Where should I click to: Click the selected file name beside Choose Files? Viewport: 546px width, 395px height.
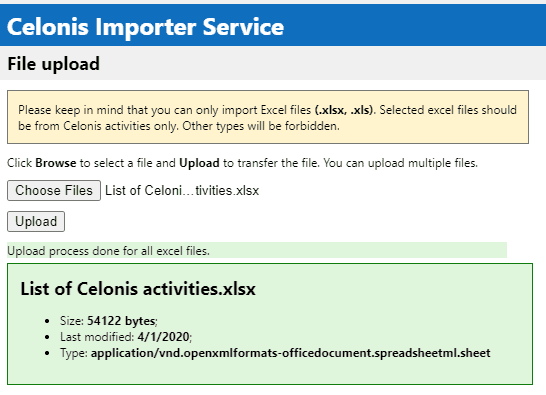(182, 191)
